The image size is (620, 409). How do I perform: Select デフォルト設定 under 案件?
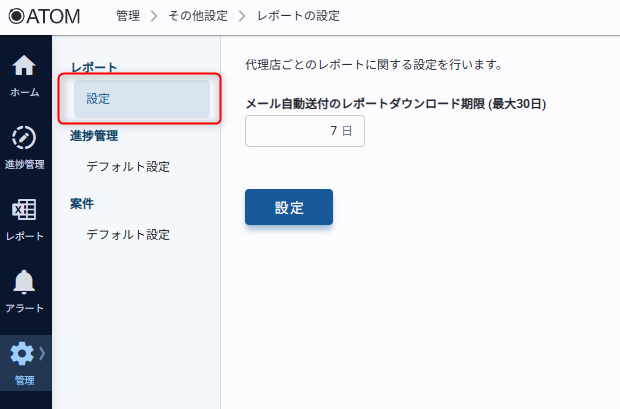(128, 235)
